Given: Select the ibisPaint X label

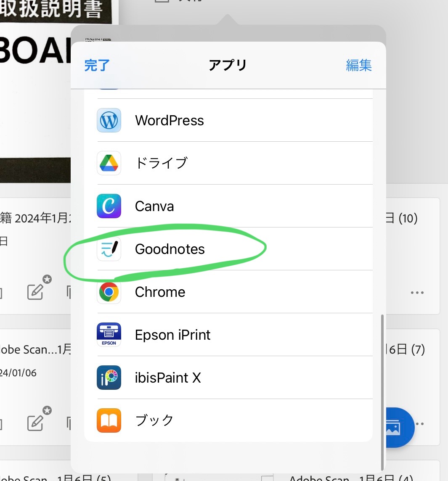Looking at the screenshot, I should click(x=168, y=378).
